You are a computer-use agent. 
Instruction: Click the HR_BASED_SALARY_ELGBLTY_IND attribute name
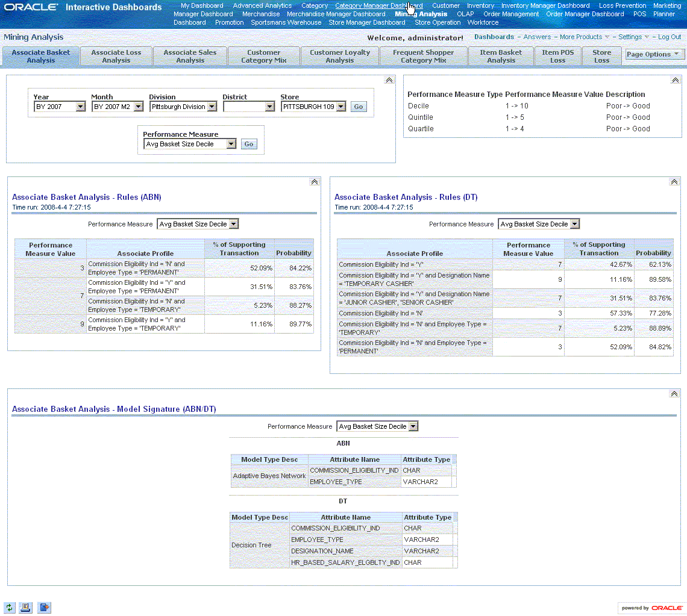point(345,562)
